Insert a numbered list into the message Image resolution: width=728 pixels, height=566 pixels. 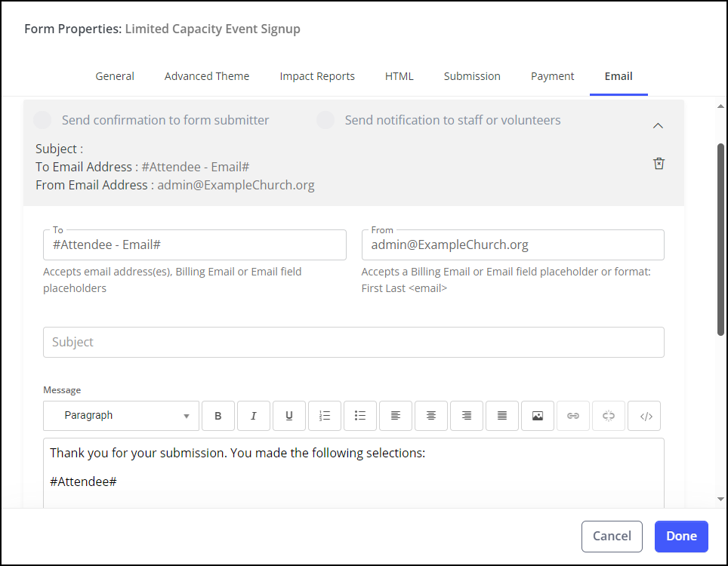(x=324, y=416)
